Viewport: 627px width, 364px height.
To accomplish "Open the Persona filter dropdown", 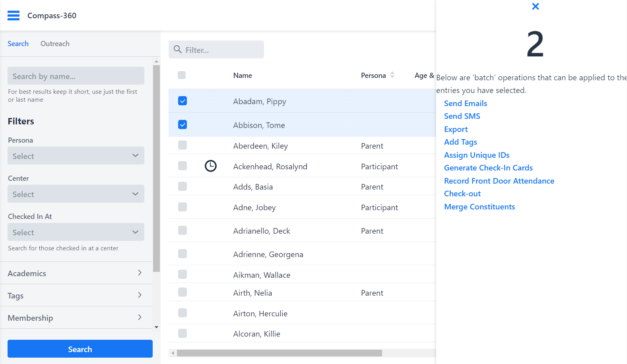I will point(76,156).
